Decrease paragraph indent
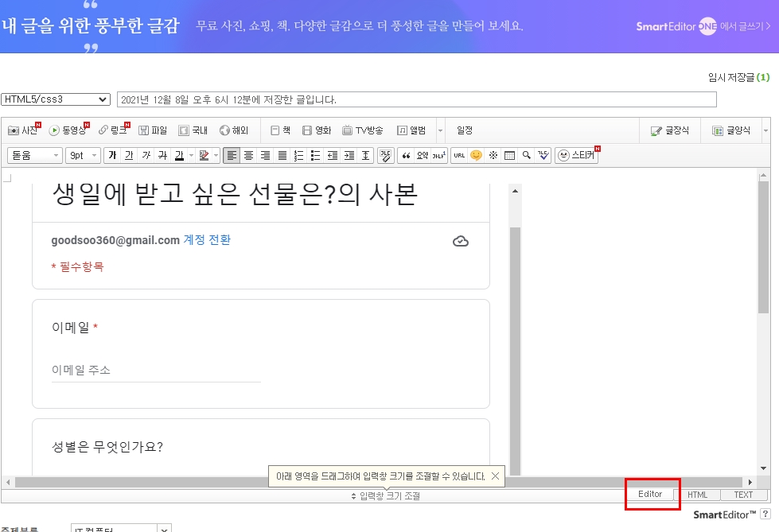 [x=333, y=156]
